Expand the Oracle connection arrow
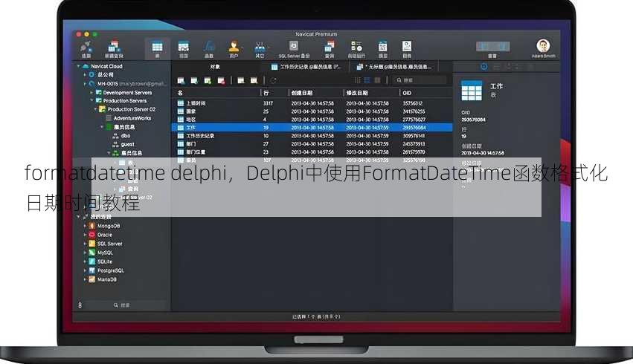The height and width of the screenshot is (364, 633). [85, 235]
